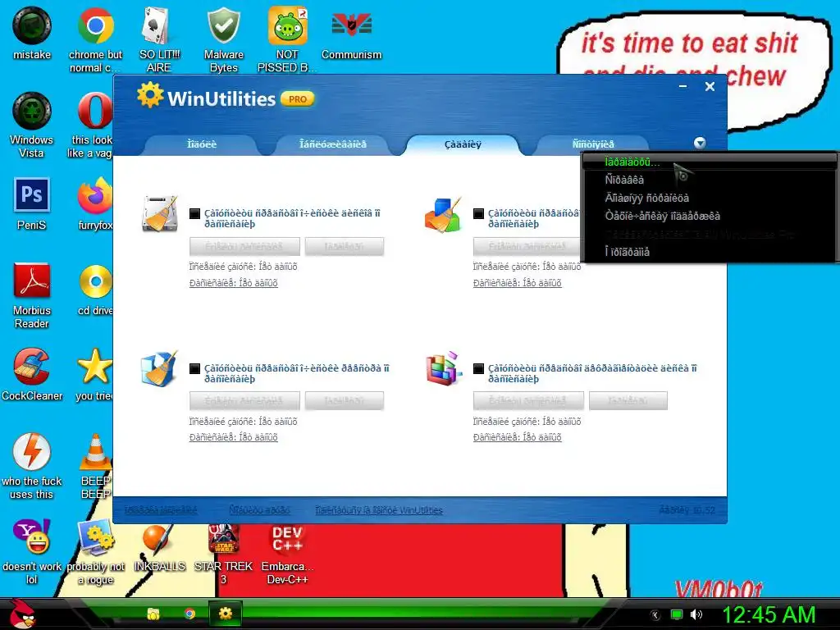
Task: Click the small greyed button under registry defrag task
Action: 628,400
